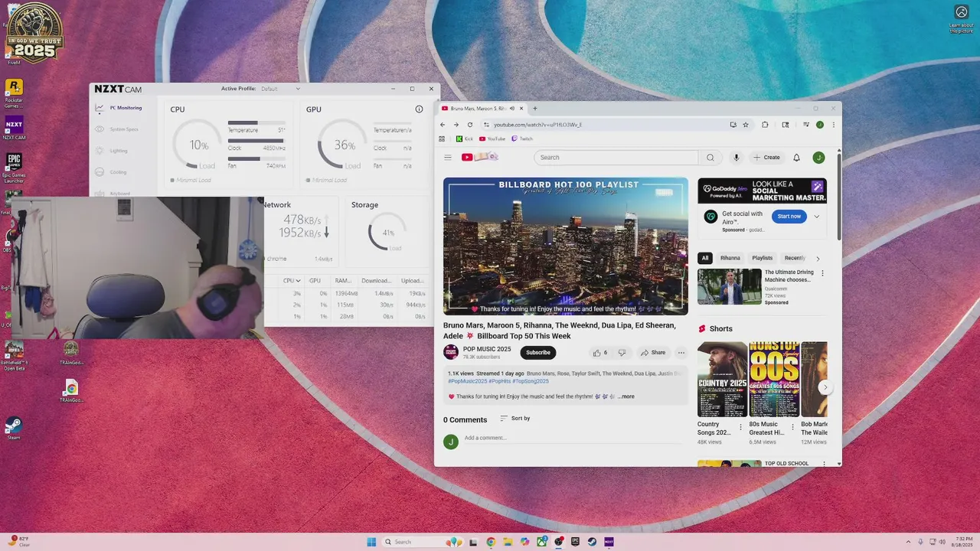Reload the YouTube page
Viewport: 980px width, 551px height.
[x=470, y=125]
